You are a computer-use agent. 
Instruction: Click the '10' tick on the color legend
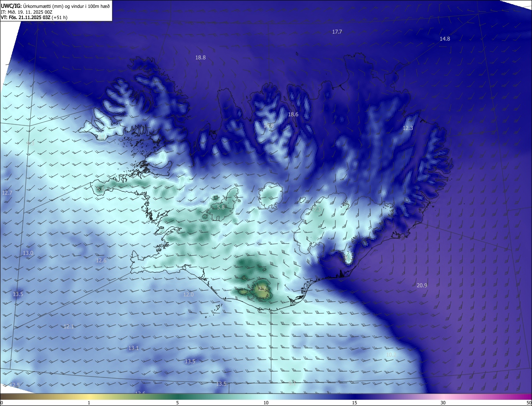click(266, 403)
